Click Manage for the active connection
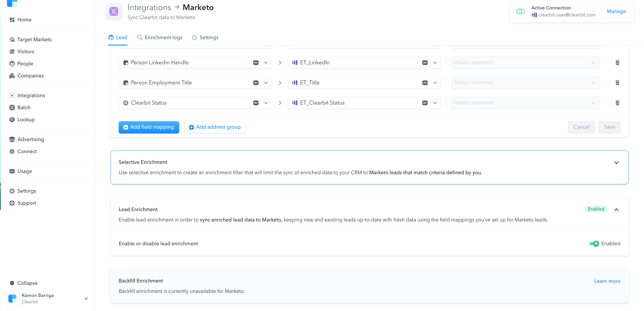The height and width of the screenshot is (311, 644). tap(616, 11)
